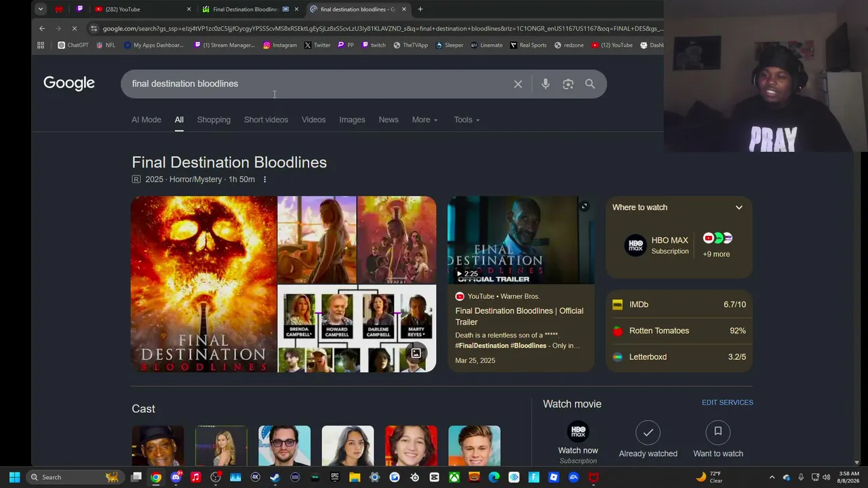Click into the Google search text box
The image size is (868, 488).
tap(317, 84)
